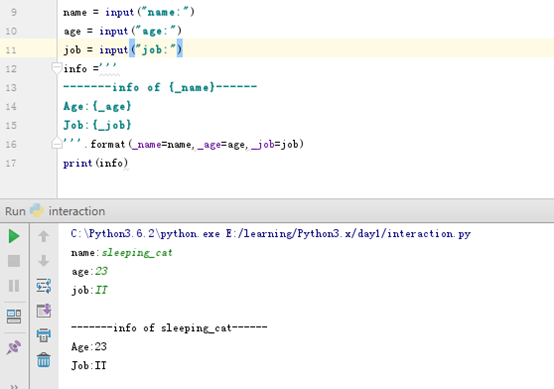Click the 'sleeping_cat' input text in console
Viewport: 554px width, 389px height.
tap(137, 253)
